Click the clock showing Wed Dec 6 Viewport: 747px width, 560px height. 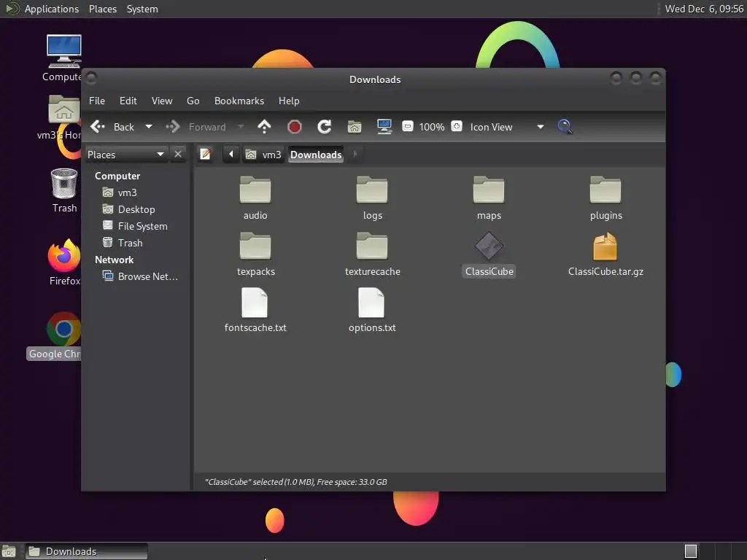click(704, 9)
